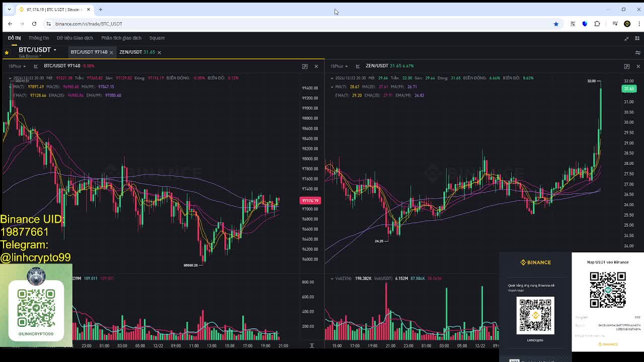
Task: Collapse BTC chart MA indicator row
Action: 10,86
